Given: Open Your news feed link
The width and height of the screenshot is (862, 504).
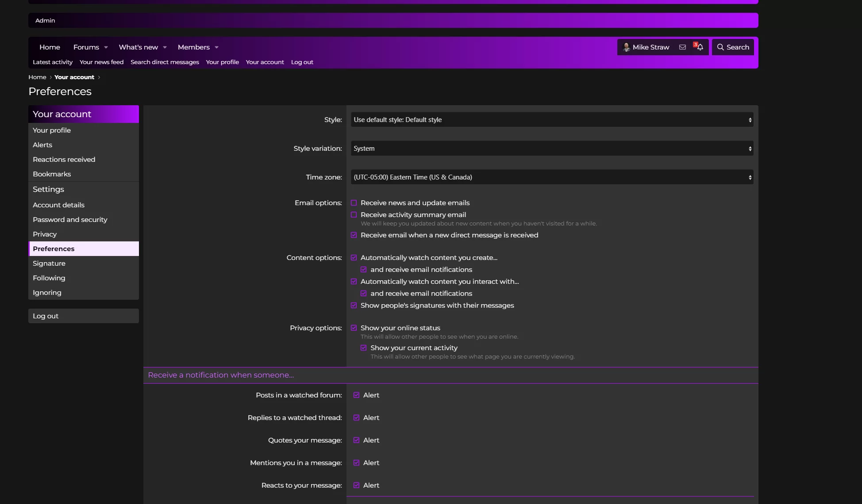Looking at the screenshot, I should click(101, 62).
